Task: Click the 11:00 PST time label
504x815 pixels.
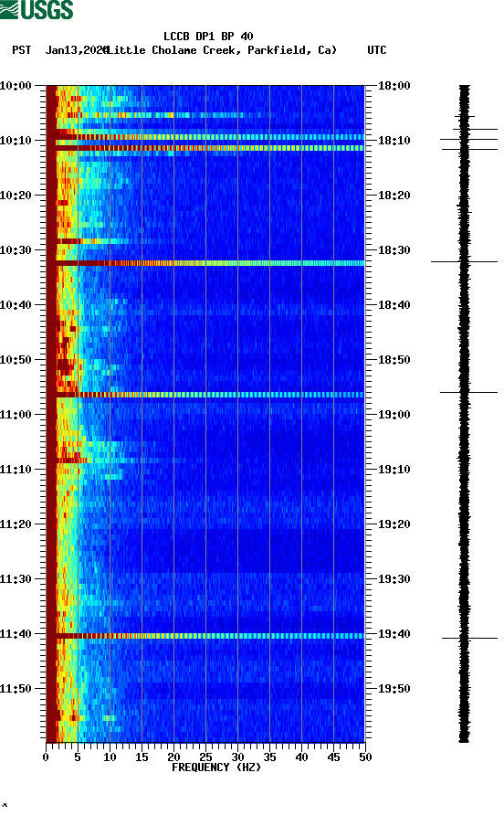Action: point(16,415)
